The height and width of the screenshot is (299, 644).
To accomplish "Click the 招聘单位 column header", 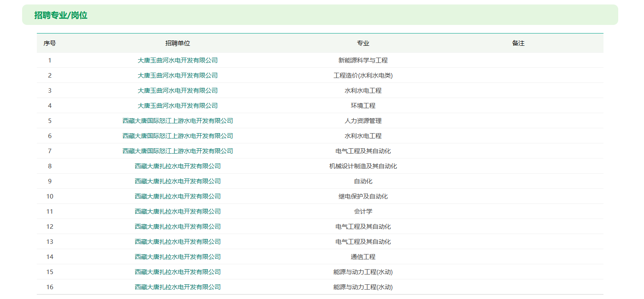I will tap(178, 43).
